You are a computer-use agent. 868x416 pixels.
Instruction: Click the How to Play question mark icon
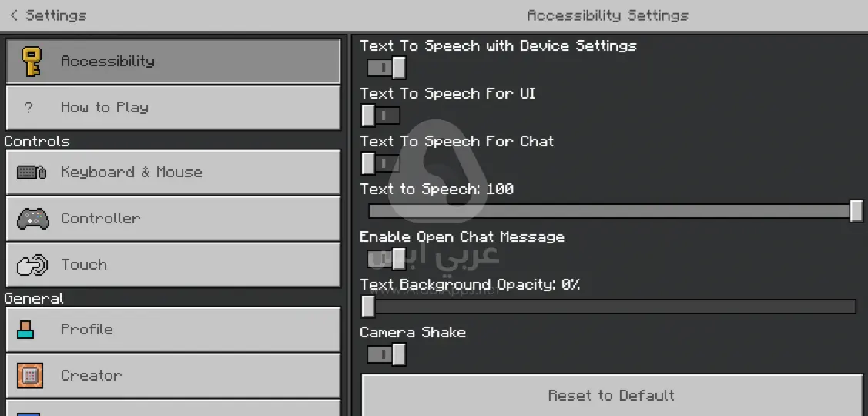click(29, 108)
